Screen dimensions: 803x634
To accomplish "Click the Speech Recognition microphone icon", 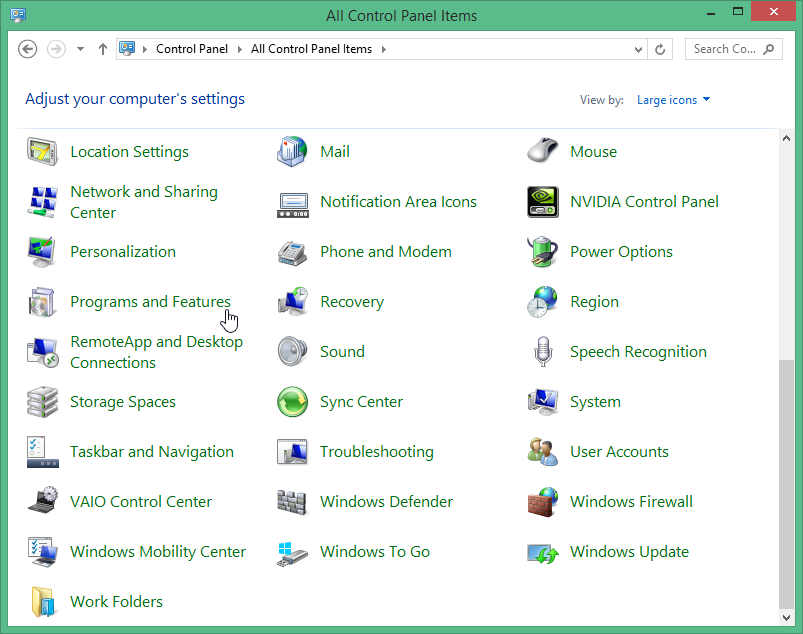I will tap(543, 352).
